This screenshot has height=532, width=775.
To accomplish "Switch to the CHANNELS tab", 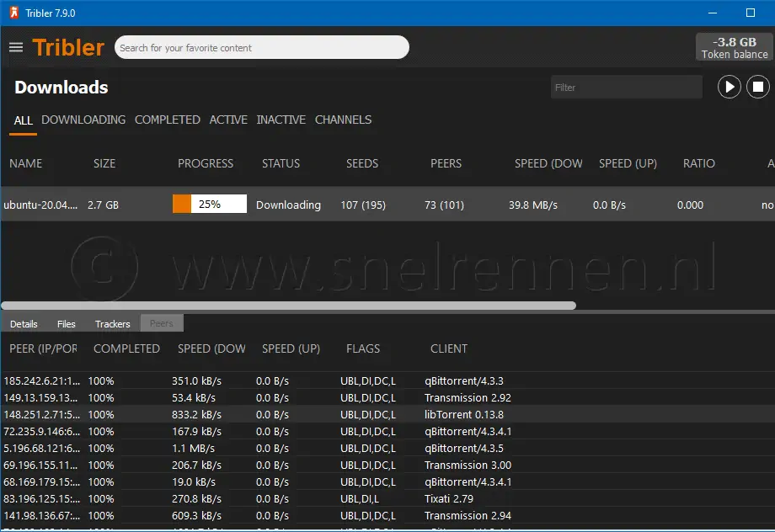I will [x=343, y=120].
